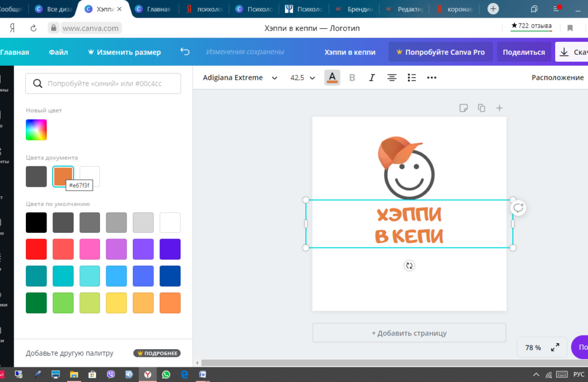Bookmark the page in browser
This screenshot has width=588, height=382.
pos(570,28)
